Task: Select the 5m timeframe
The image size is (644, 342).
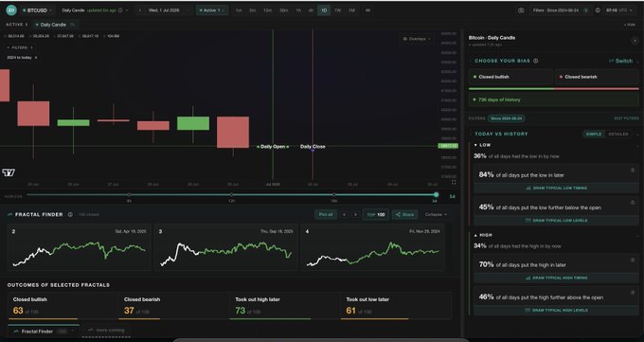Action: pos(252,10)
